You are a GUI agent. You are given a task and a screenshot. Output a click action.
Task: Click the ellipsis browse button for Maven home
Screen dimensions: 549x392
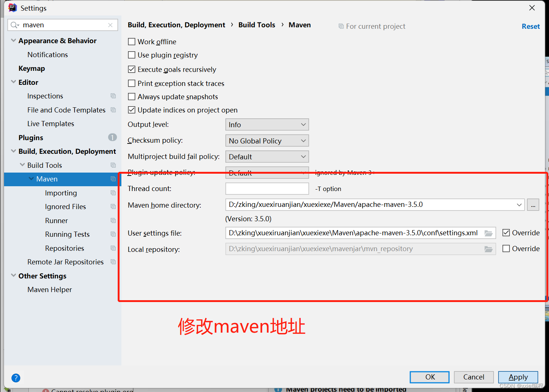533,205
